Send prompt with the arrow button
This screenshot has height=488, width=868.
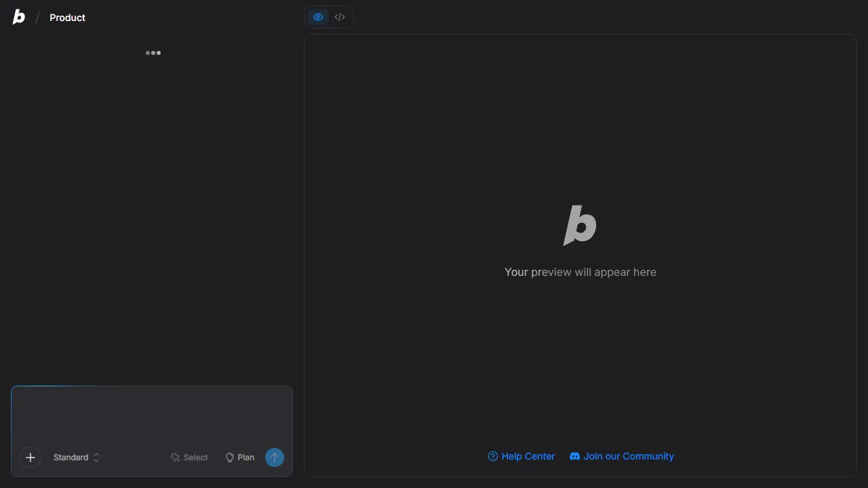275,457
